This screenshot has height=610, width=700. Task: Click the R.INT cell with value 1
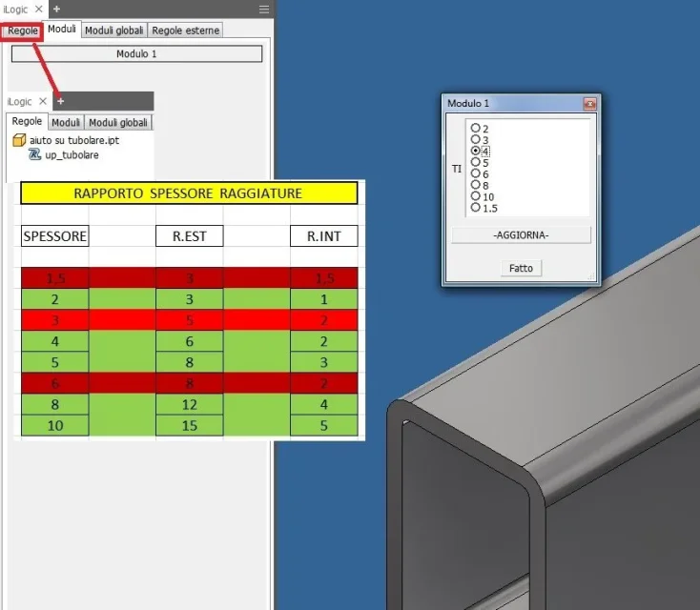pos(324,299)
